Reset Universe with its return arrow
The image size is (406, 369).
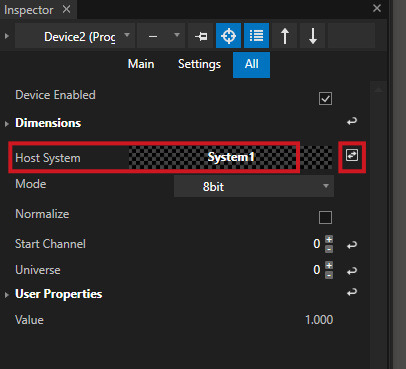(x=352, y=271)
